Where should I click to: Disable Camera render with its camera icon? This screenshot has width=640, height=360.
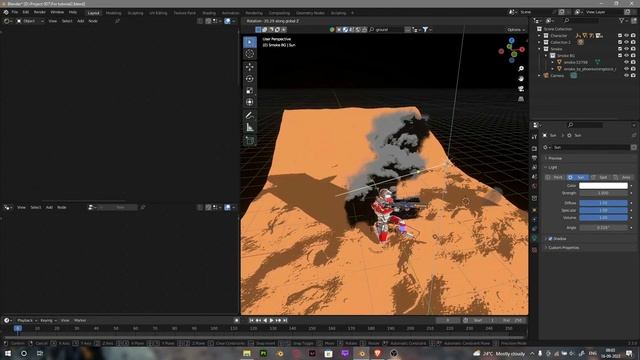pos(633,76)
